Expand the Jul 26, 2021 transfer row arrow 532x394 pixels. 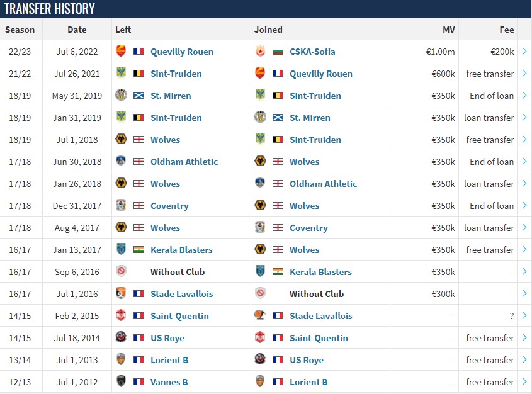pos(524,73)
